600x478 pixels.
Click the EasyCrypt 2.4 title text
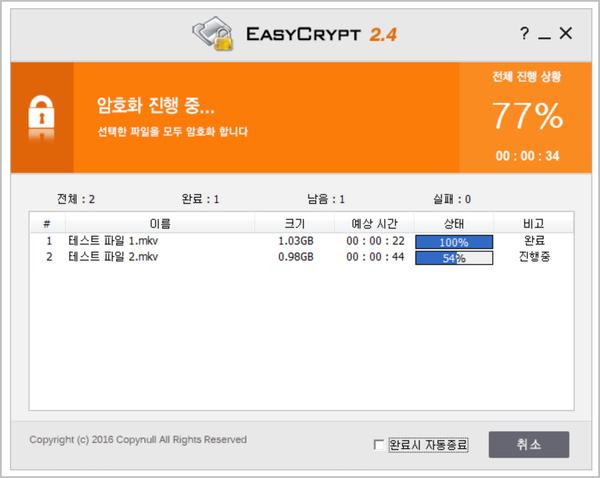321,34
